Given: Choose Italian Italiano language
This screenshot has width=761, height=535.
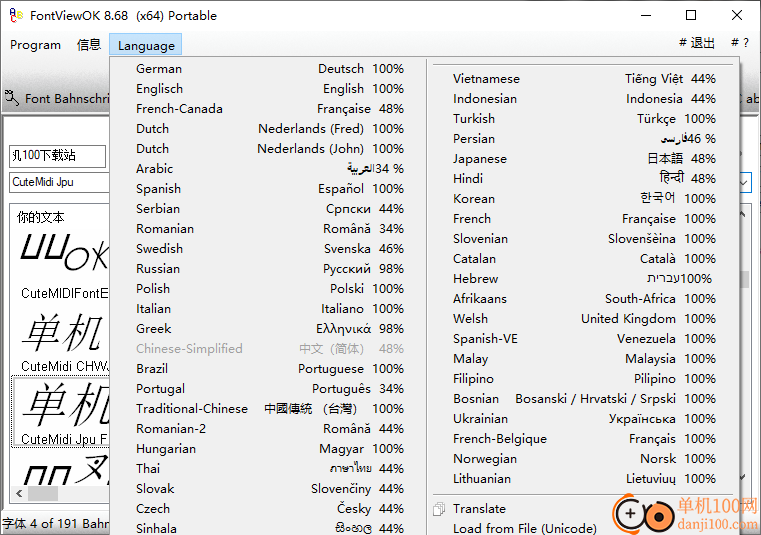Looking at the screenshot, I should click(268, 308).
